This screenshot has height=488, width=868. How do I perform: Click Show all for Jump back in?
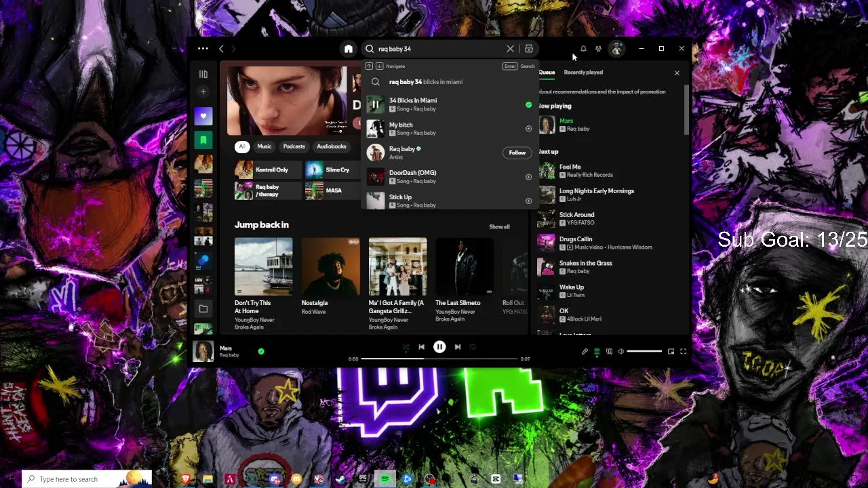coord(500,227)
